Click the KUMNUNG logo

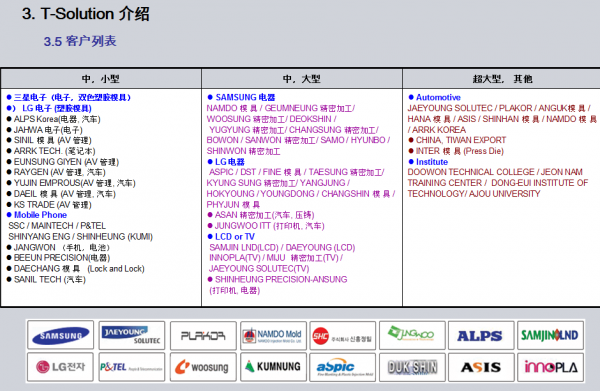(273, 367)
